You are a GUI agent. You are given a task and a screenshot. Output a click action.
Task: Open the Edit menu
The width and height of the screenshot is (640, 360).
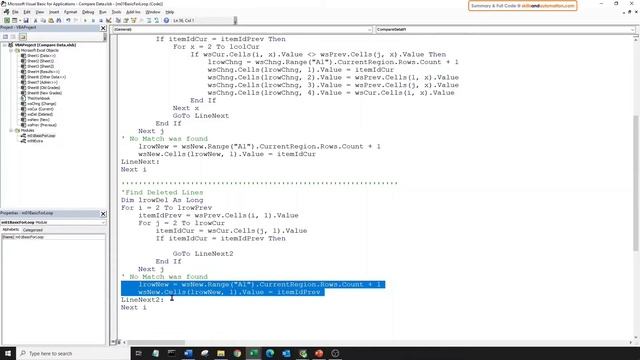pyautogui.click(x=27, y=12)
